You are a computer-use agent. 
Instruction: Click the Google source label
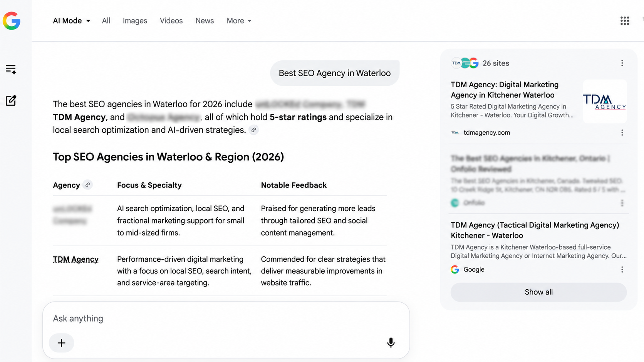[x=474, y=270]
